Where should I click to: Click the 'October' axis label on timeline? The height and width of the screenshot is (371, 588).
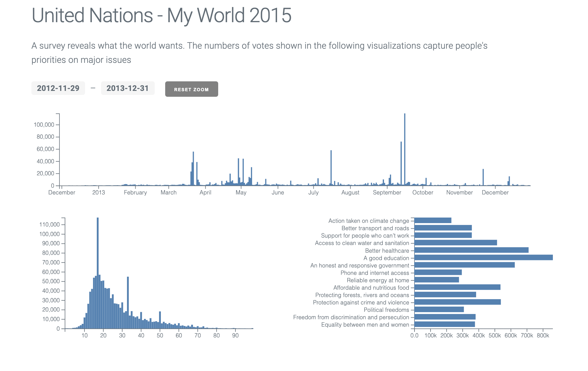(x=423, y=192)
